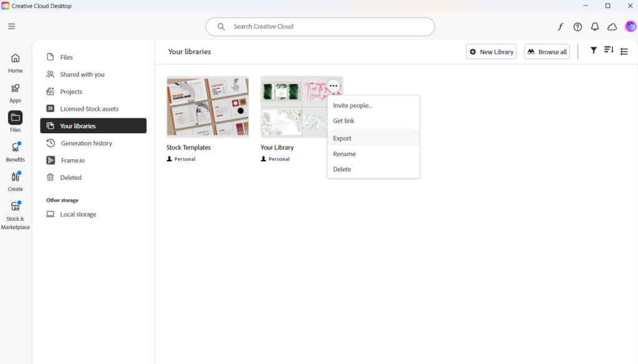
Task: Open Frame.io in the sidebar
Action: tap(93, 160)
